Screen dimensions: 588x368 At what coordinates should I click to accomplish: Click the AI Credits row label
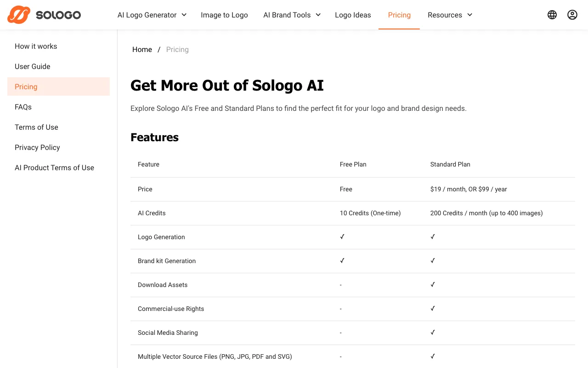point(152,213)
